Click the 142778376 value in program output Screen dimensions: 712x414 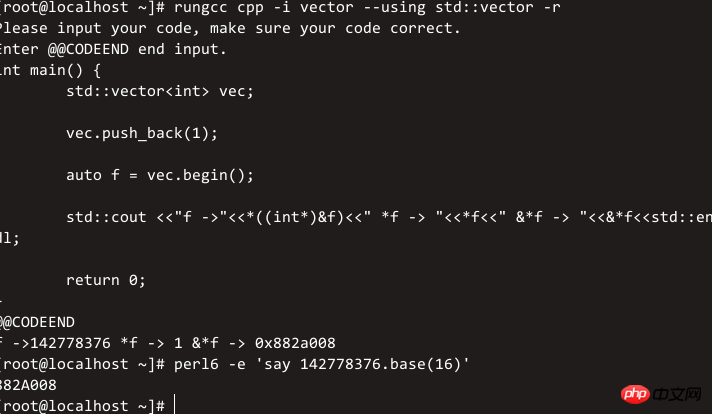[x=70, y=343]
